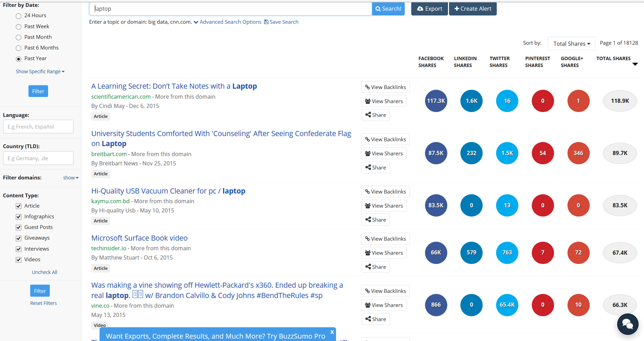The image size is (644, 341).
Task: Show the Filter domains section
Action: point(71,178)
